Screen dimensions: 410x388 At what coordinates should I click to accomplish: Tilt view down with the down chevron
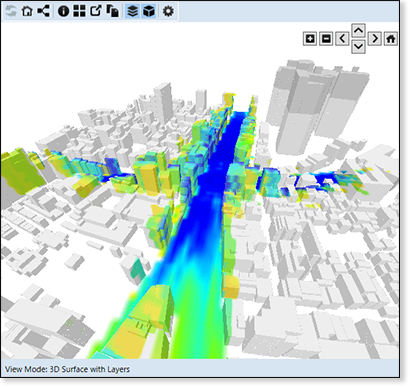coord(358,47)
